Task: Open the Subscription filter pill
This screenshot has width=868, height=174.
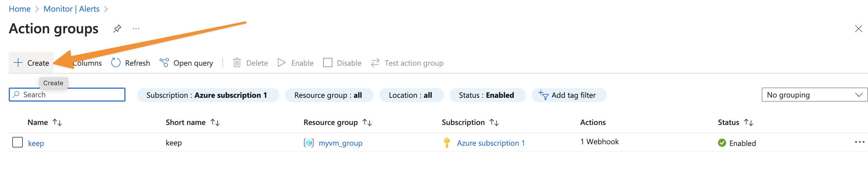Action: tap(208, 95)
